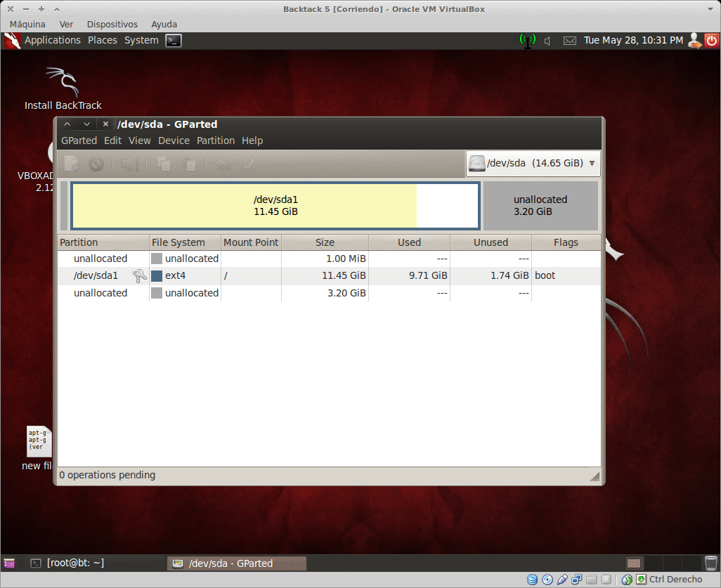Image resolution: width=721 pixels, height=588 pixels.
Task: Click the 0 operations pending status text
Action: 107,475
